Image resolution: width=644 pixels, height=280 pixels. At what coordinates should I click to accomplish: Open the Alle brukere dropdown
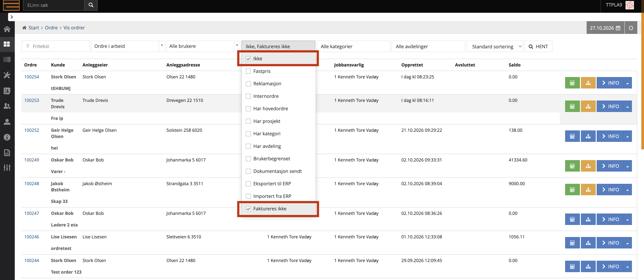pyautogui.click(x=203, y=46)
